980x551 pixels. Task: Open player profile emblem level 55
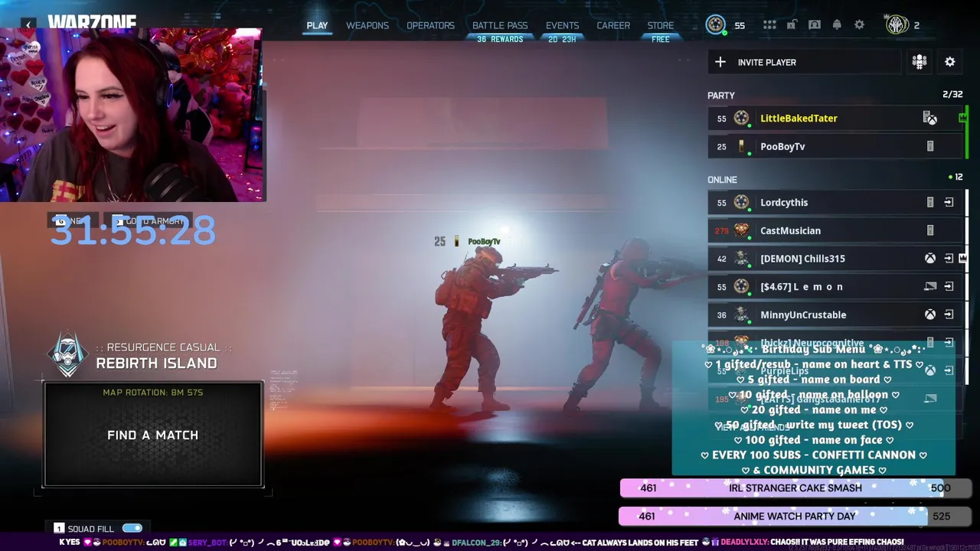point(716,25)
